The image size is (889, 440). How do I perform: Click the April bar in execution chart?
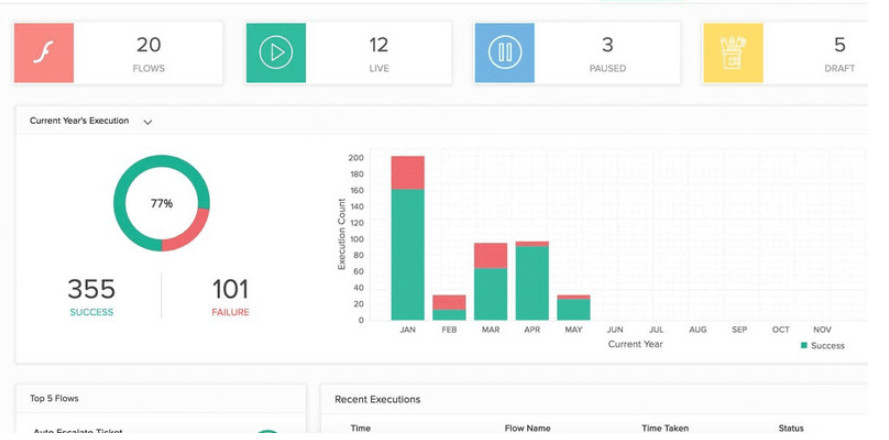click(532, 282)
